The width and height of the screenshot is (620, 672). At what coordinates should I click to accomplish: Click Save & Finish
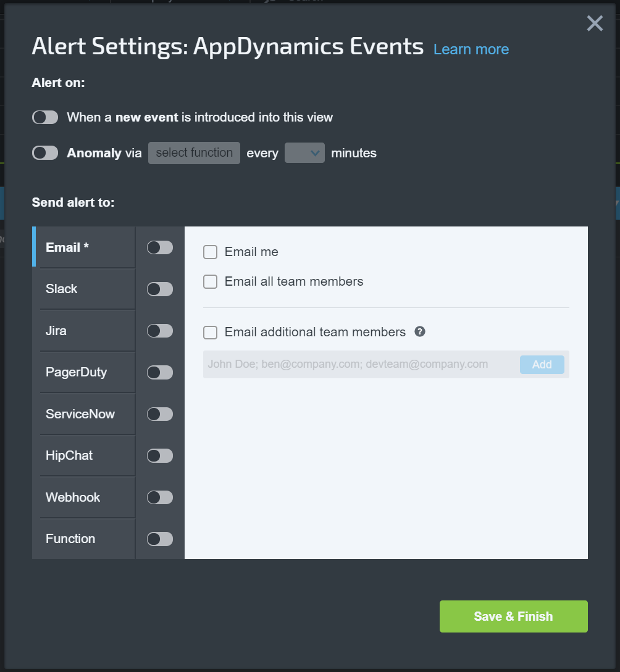pos(513,616)
